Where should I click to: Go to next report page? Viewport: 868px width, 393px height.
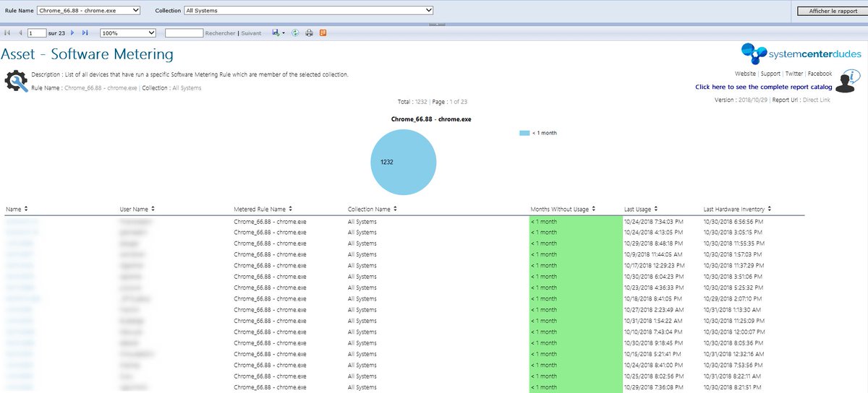click(x=72, y=33)
